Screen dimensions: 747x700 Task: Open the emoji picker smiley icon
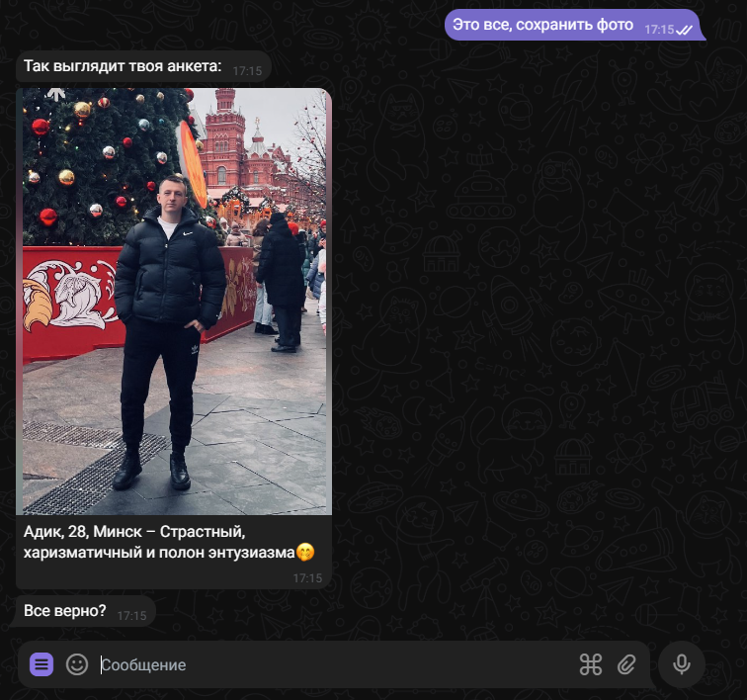[x=77, y=664]
